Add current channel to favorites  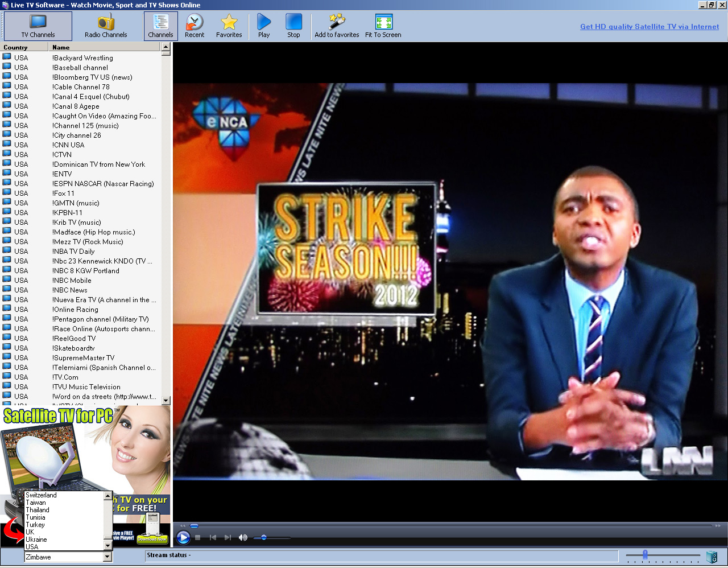pos(337,26)
